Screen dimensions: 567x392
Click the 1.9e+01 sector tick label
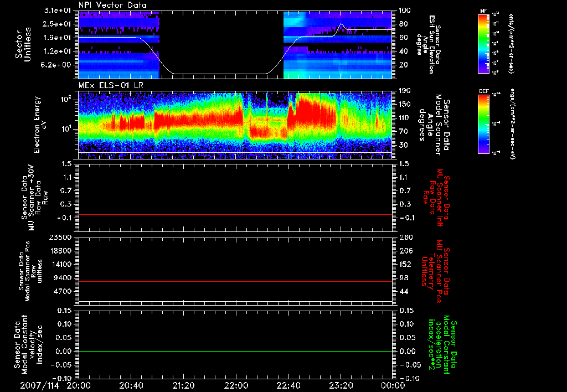coord(58,38)
